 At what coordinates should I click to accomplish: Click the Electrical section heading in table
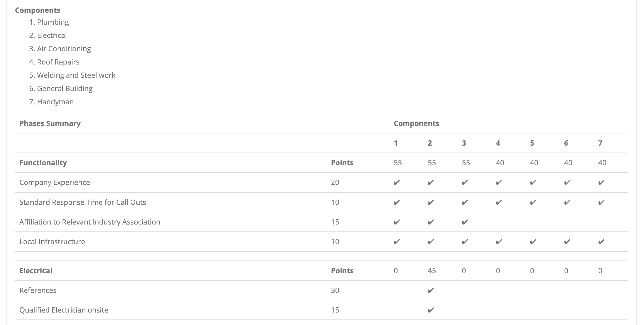(x=36, y=271)
